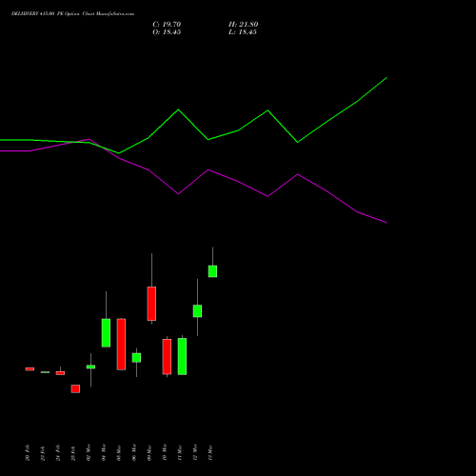
Task: Select the small red candlestick above 20 Feb
Action: point(30,369)
